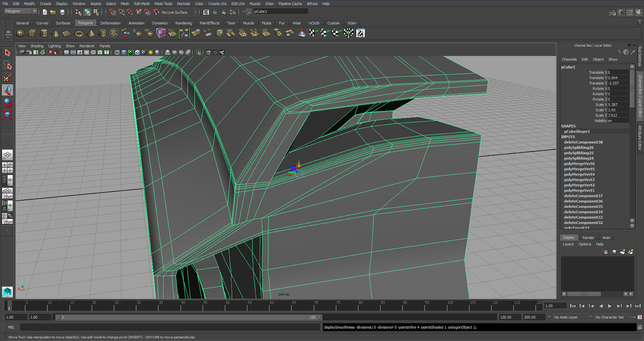Switch to four-view panel layout
This screenshot has height=341, width=644.
coord(7,168)
